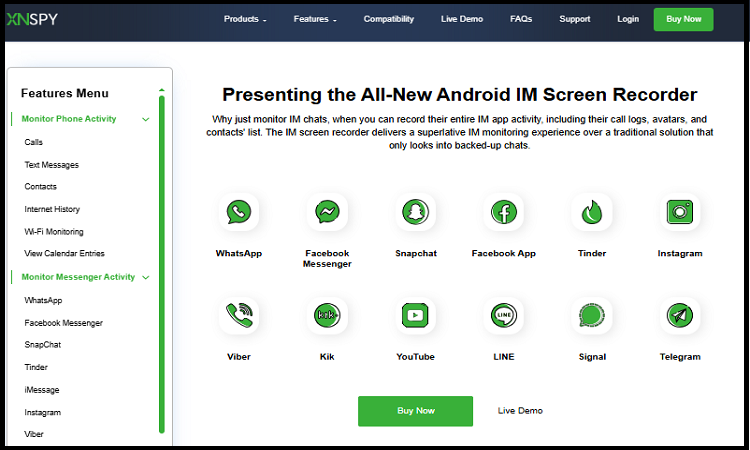Select Viber in the sidebar menu
This screenshot has width=750, height=450.
coord(34,434)
